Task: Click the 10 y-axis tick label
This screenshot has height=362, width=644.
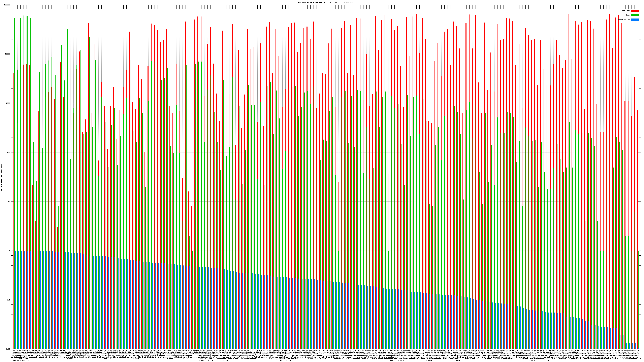Action: pyautogui.click(x=9, y=202)
